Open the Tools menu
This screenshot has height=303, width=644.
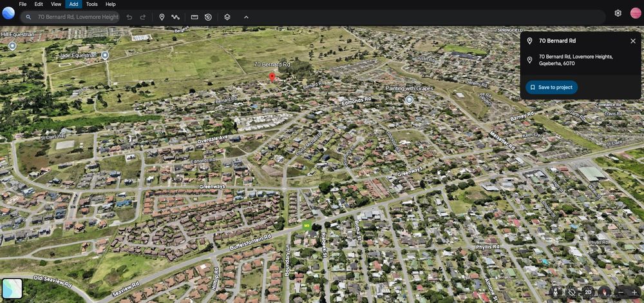(x=91, y=4)
